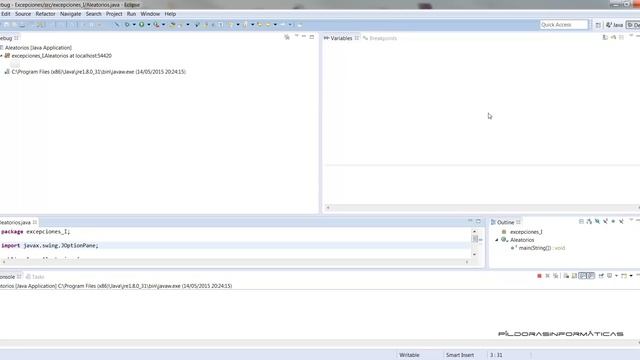This screenshot has height=360, width=640.
Task: Toggle Show Console on standard error change
Action: coord(591,276)
